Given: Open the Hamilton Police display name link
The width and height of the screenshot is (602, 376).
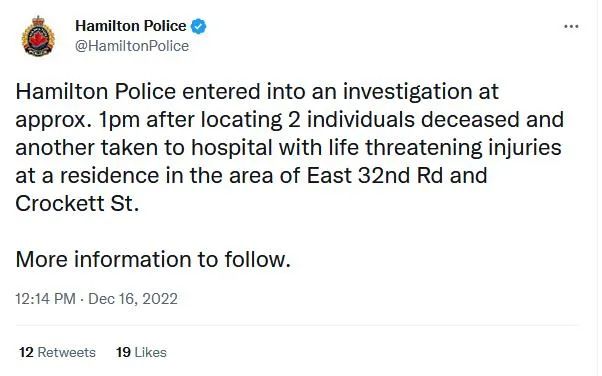Looking at the screenshot, I should [131, 26].
